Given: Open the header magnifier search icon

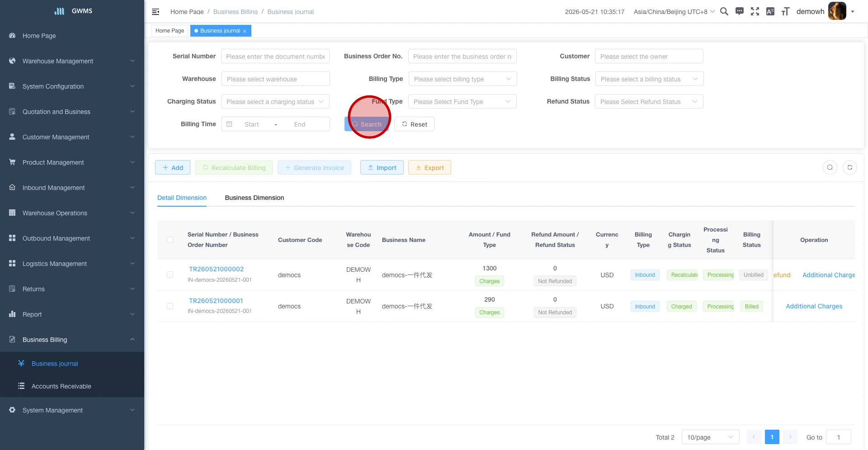Looking at the screenshot, I should coord(724,11).
